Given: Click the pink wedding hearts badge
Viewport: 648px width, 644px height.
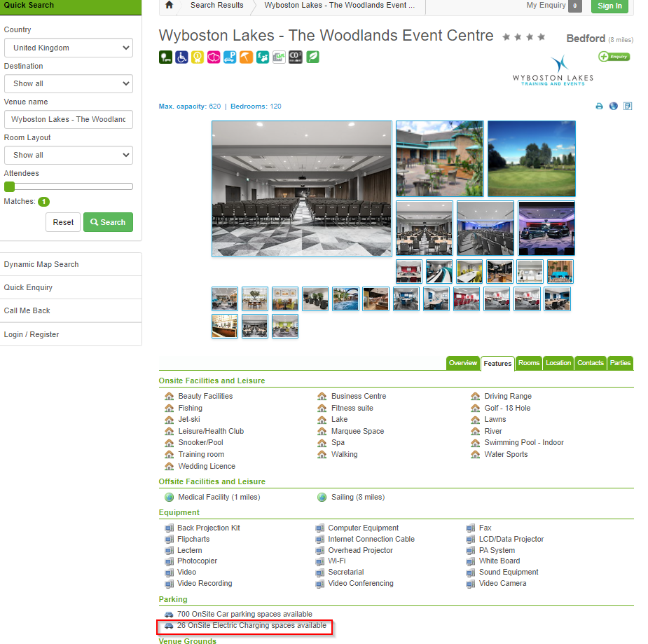Looking at the screenshot, I should (214, 57).
